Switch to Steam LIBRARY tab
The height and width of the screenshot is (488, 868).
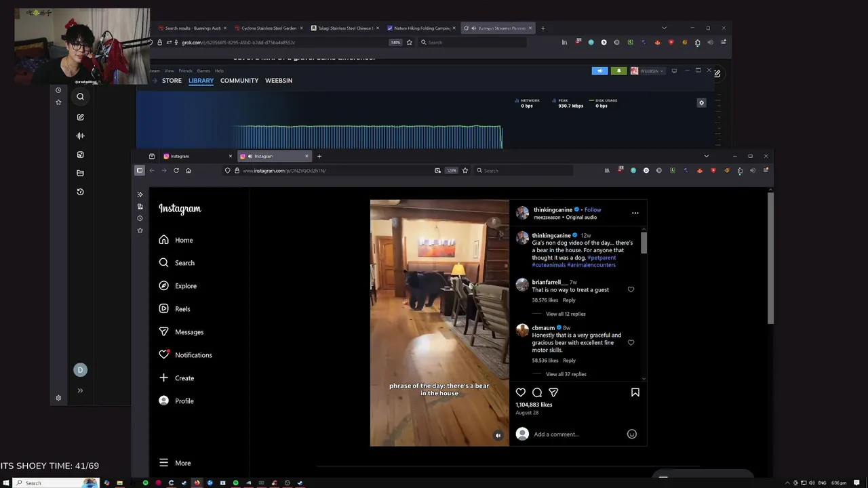tap(201, 81)
